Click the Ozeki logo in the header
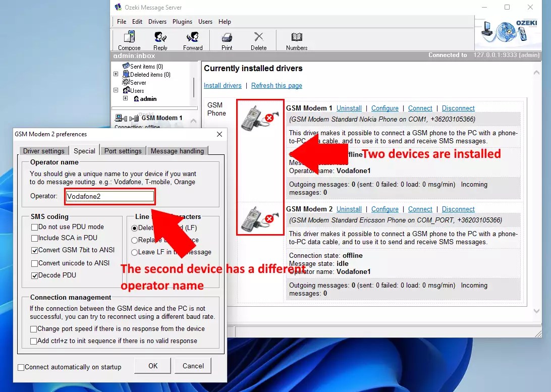The image size is (551, 392). pyautogui.click(x=509, y=31)
